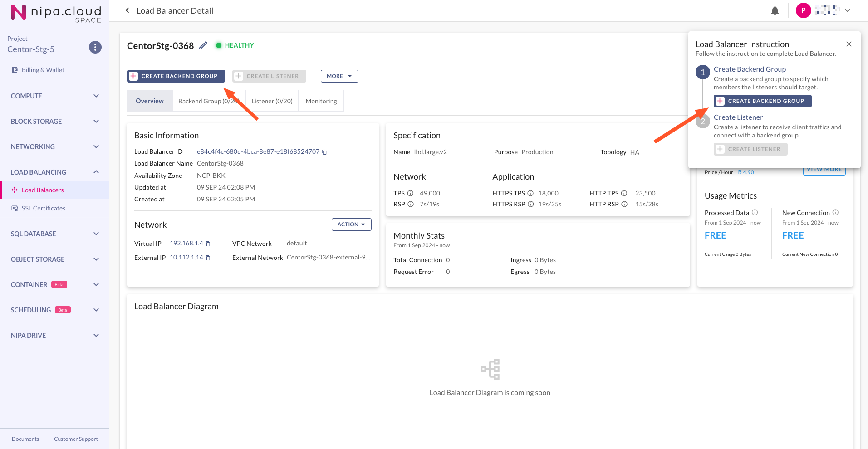Open Billing & Wallet page
Screen dimensions: 868x449
click(43, 70)
